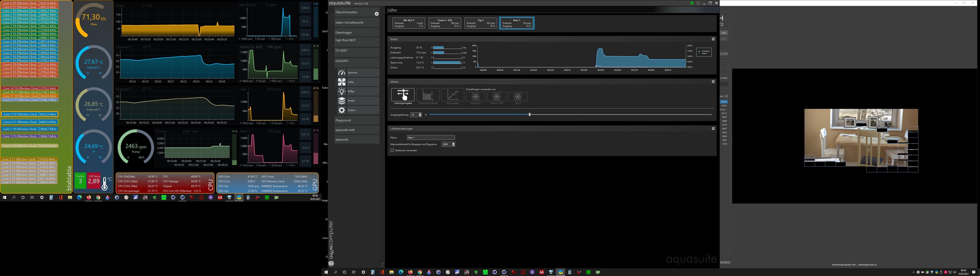Select highlighted 30054 score row
Image resolution: width=980 pixels, height=276 pixels.
[724, 102]
